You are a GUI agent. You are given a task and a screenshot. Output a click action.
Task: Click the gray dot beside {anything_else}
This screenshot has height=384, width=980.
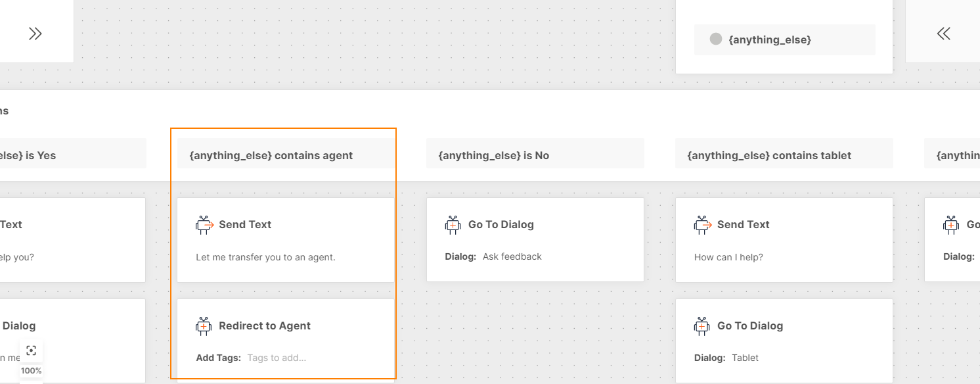pyautogui.click(x=716, y=39)
